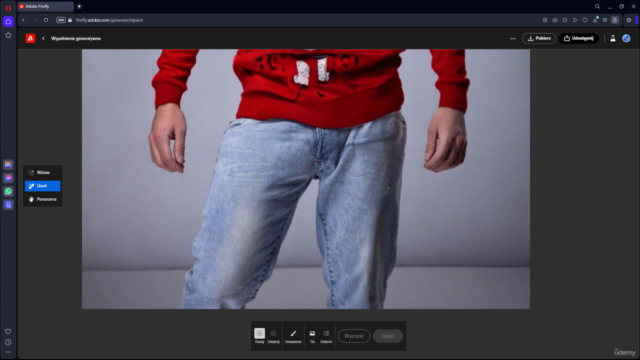Click the photo canvas on the jeans
Screen dimensions: 640x360
tap(306, 179)
